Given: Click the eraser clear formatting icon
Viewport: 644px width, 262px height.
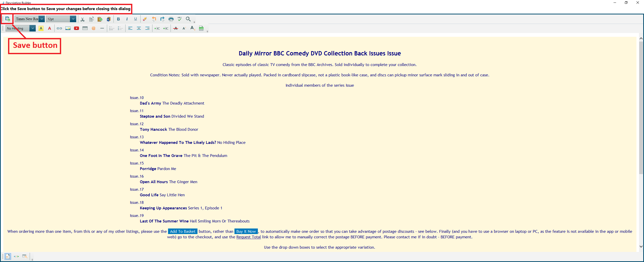Looking at the screenshot, I should click(145, 19).
